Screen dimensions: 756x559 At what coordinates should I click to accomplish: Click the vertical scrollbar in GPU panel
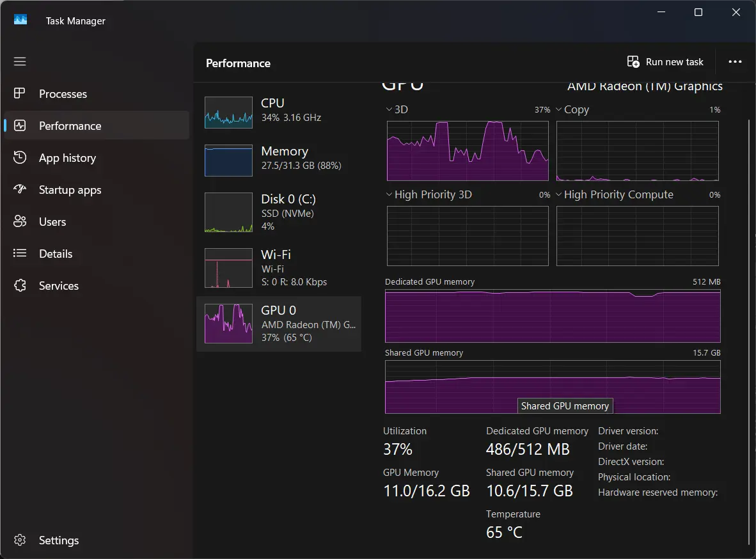pos(749,320)
